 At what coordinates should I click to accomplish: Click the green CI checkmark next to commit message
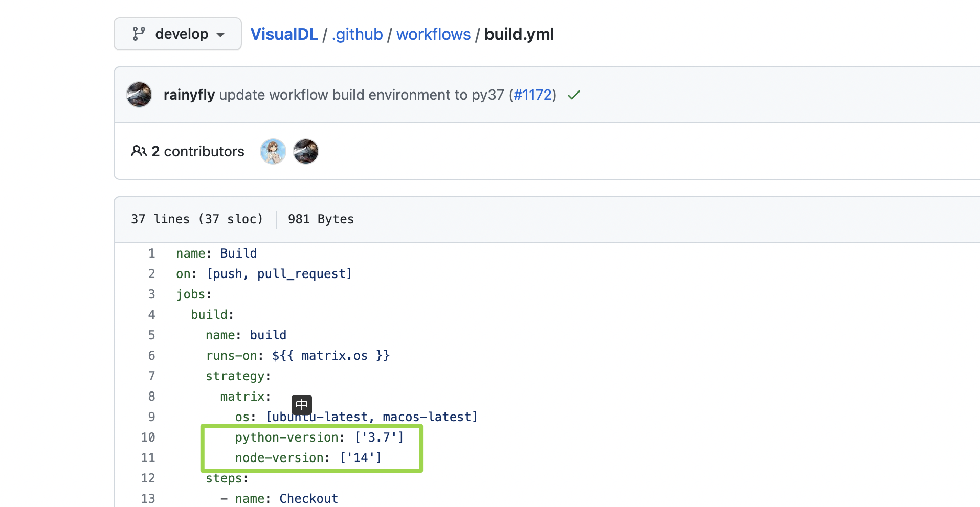tap(573, 95)
